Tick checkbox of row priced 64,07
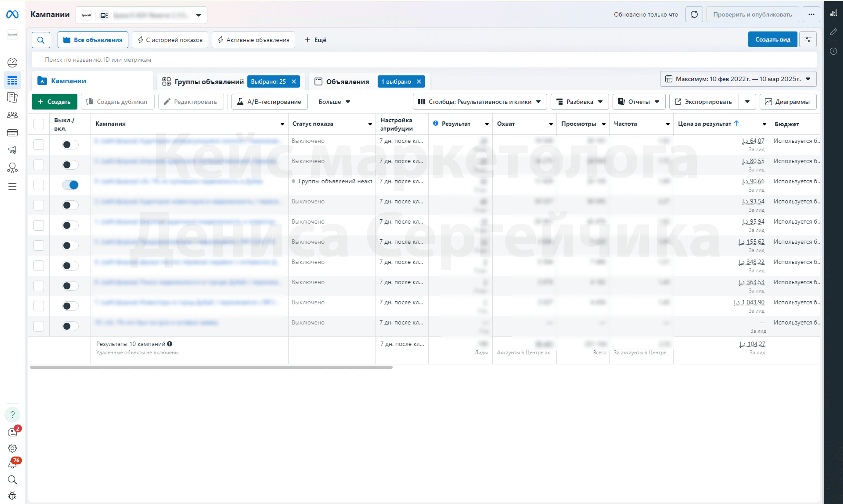Image resolution: width=843 pixels, height=504 pixels. [39, 145]
